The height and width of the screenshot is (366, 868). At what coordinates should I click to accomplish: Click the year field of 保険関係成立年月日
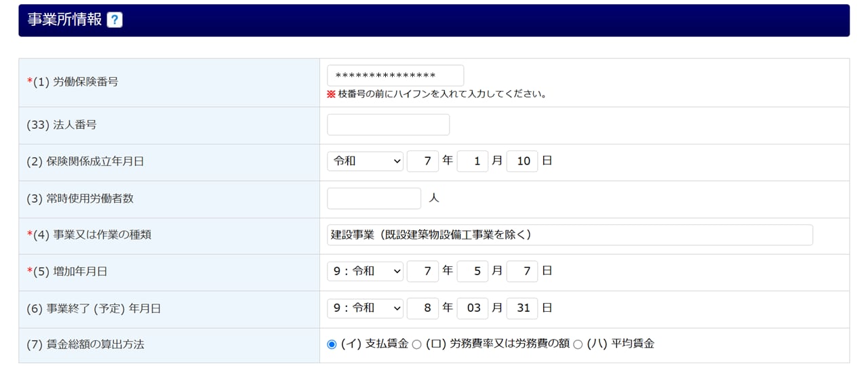422,161
